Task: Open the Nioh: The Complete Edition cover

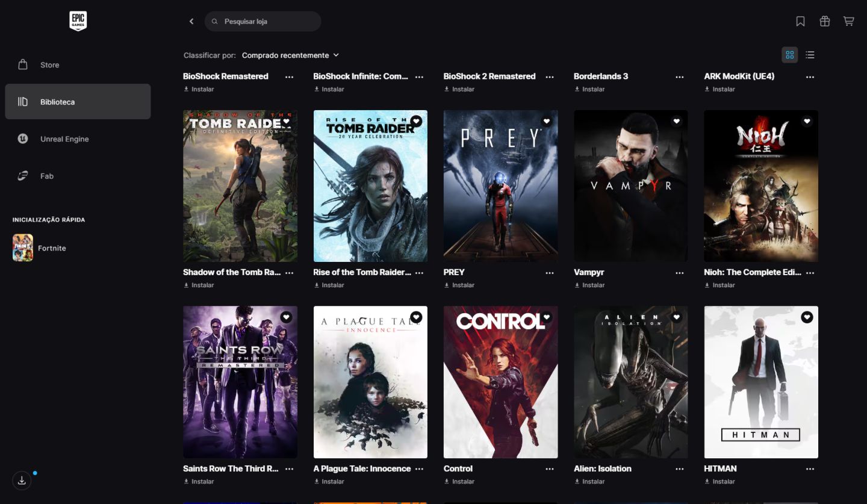Action: click(x=761, y=186)
